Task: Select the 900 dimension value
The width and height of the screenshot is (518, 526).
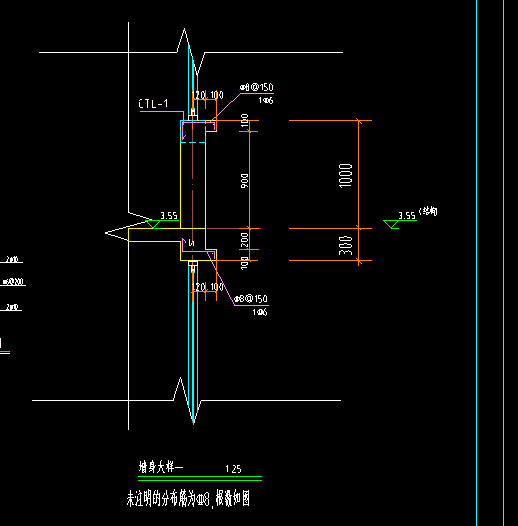Action: pos(245,180)
